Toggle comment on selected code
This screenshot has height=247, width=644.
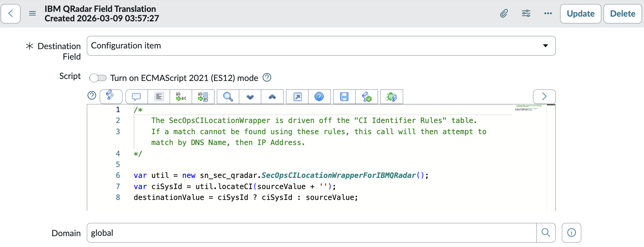point(137,97)
